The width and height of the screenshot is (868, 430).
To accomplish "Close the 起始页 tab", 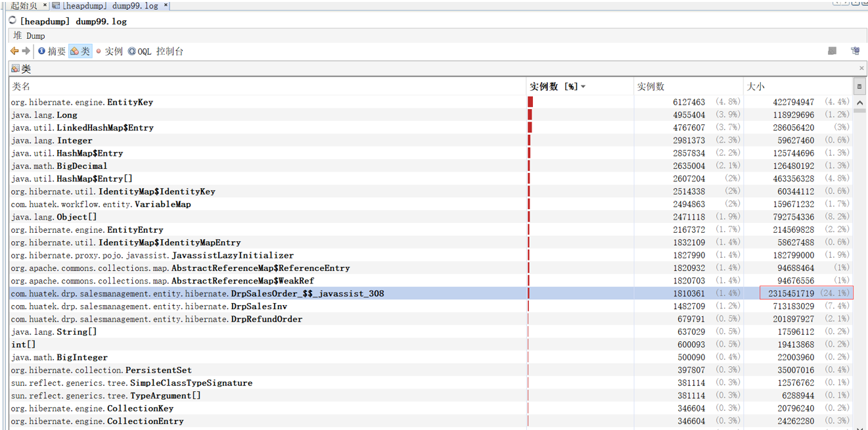I will (45, 5).
